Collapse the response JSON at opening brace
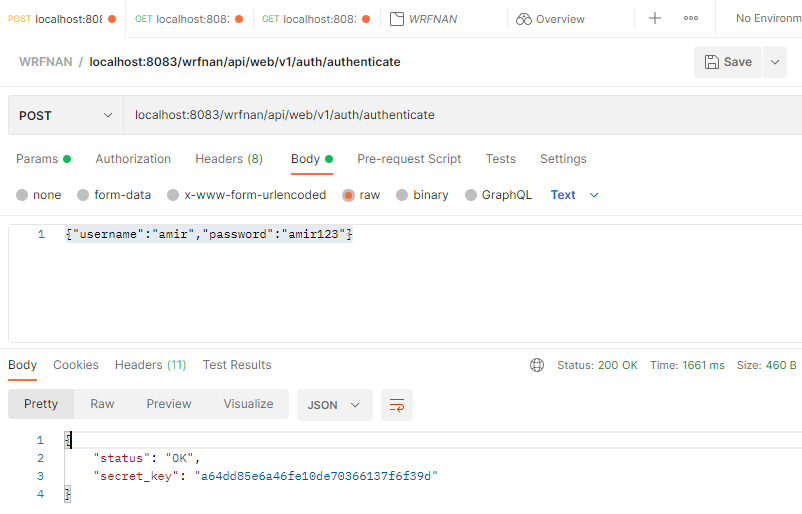802x514 pixels. pos(68,440)
